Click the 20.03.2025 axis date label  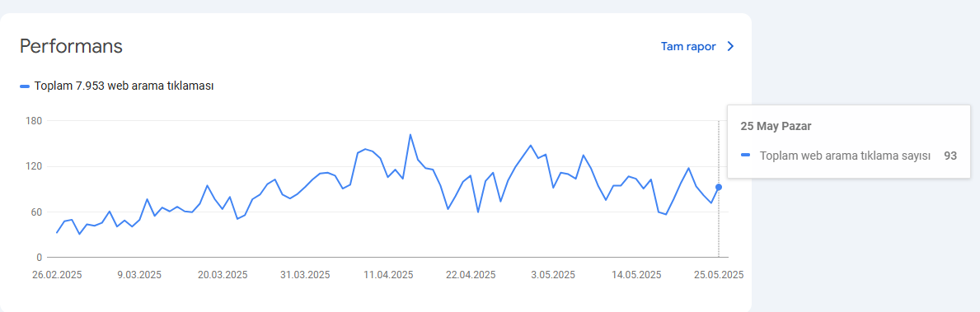click(223, 275)
